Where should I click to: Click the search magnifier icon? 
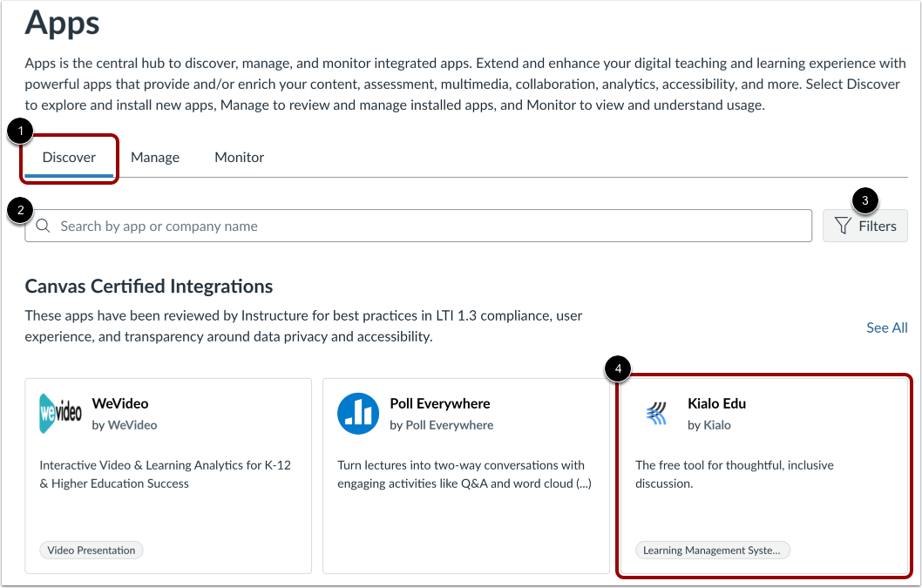(x=43, y=226)
